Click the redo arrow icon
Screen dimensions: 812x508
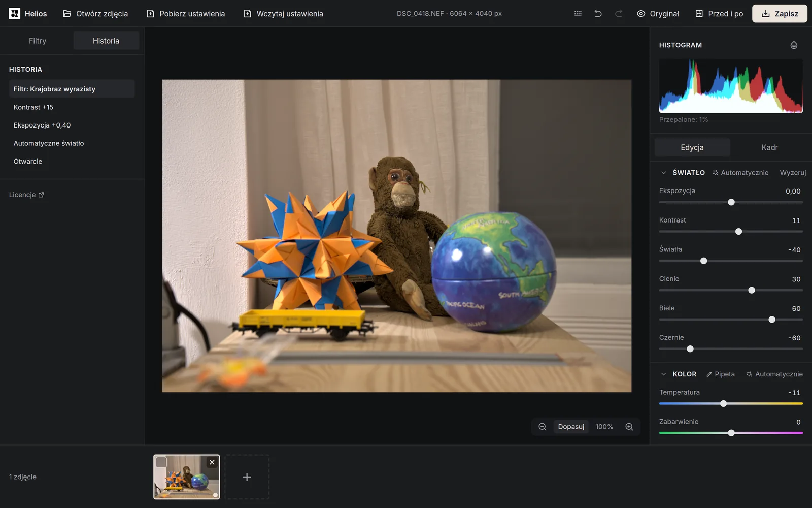point(618,14)
